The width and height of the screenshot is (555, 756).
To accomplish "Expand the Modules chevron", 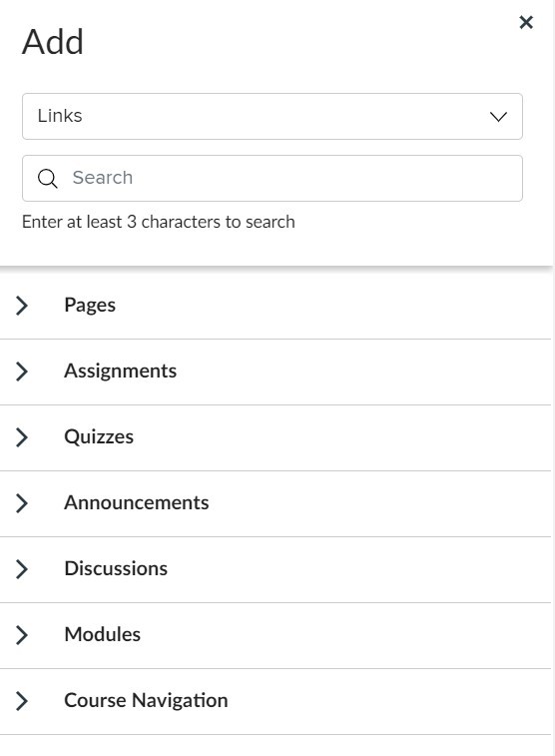I will point(22,635).
